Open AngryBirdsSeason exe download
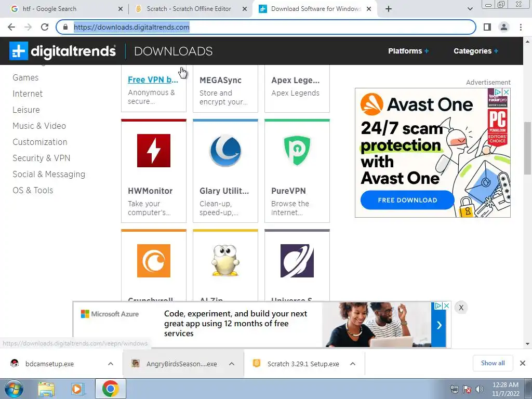Viewport: 532px width, 399px height. pyautogui.click(x=181, y=364)
